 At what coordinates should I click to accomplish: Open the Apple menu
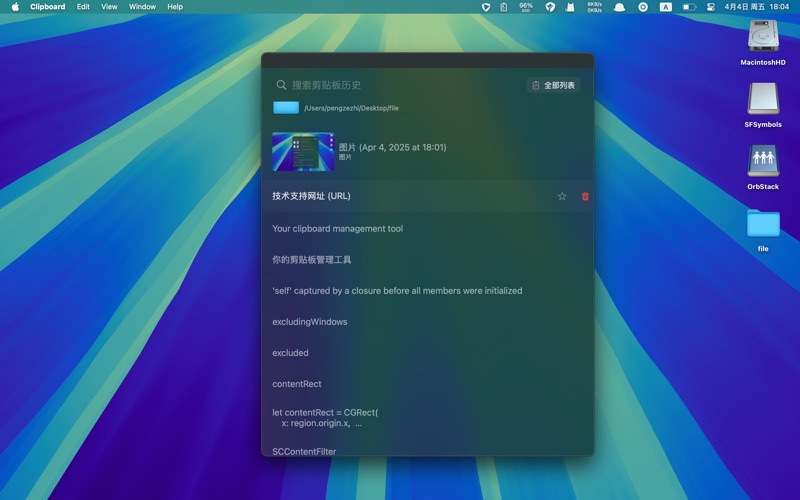point(15,7)
